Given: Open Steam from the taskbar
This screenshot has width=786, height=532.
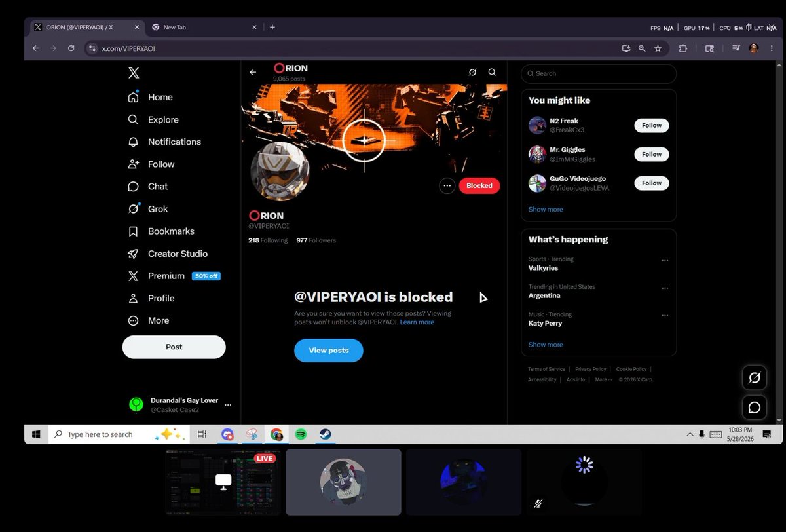Looking at the screenshot, I should click(x=325, y=434).
